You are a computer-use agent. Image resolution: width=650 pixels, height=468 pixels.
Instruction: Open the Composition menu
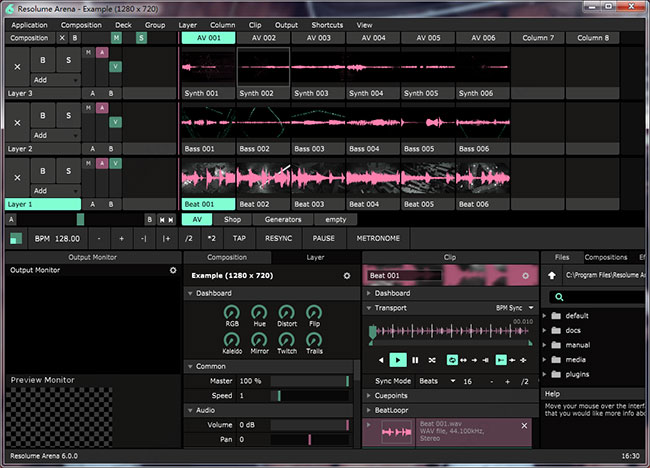(x=81, y=25)
